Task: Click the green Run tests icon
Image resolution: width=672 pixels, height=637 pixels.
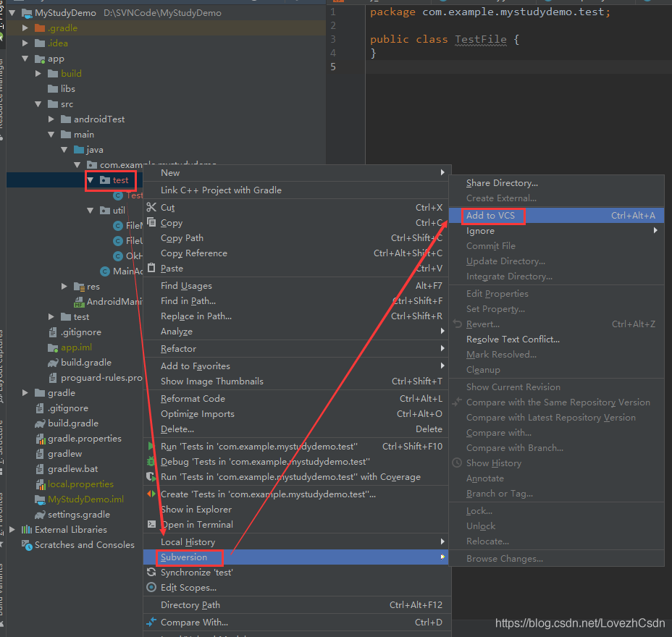Action: 151,446
